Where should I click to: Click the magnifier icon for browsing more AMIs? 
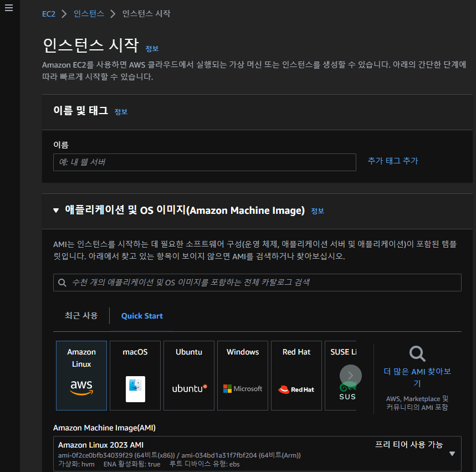[x=417, y=353]
